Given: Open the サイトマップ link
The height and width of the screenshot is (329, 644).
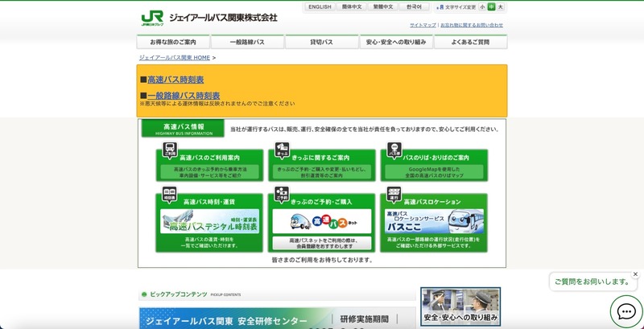Looking at the screenshot, I should 423,25.
